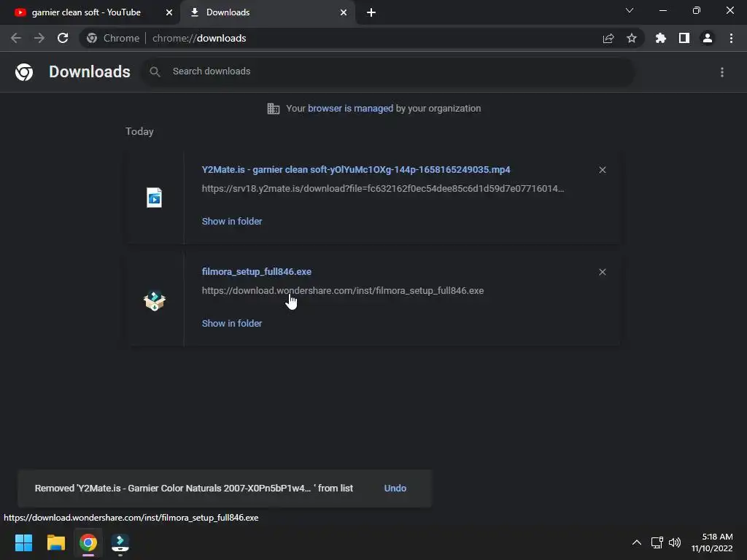Reload the downloads page
This screenshot has width=747, height=560.
point(63,38)
